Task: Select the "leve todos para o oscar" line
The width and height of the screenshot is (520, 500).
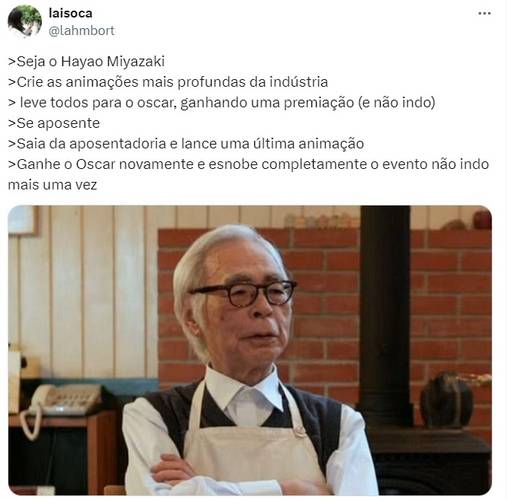Action: click(222, 103)
